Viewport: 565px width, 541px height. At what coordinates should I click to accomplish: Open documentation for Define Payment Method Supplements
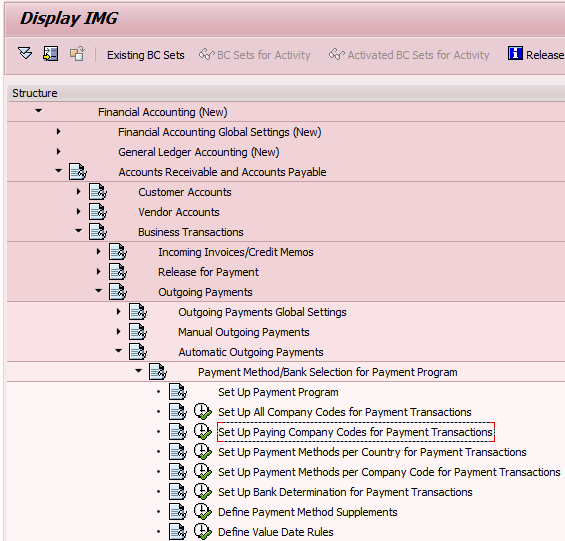click(x=178, y=511)
